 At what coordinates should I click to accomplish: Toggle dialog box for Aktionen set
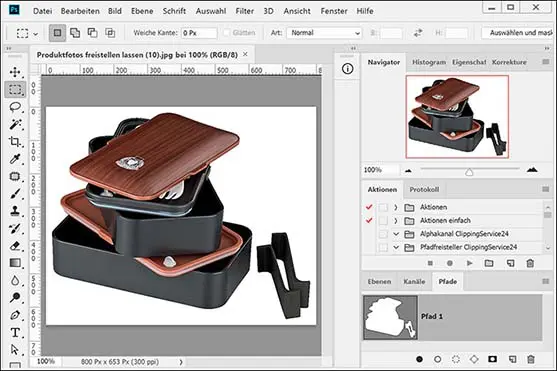click(383, 207)
